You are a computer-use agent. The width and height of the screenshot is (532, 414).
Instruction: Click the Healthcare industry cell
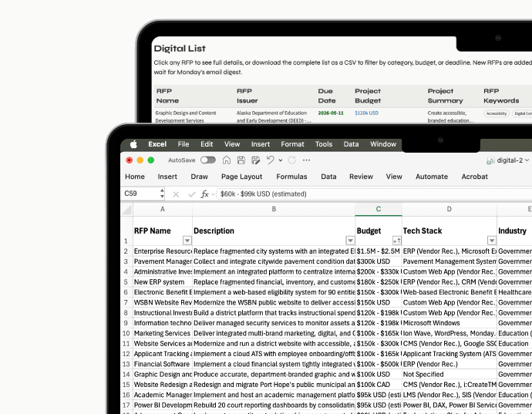514,292
